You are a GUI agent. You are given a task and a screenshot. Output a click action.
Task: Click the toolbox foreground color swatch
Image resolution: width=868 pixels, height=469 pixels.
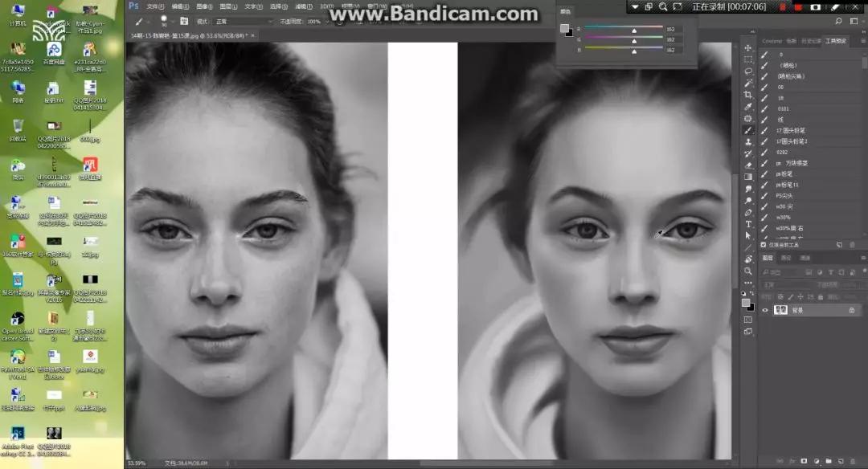click(746, 303)
